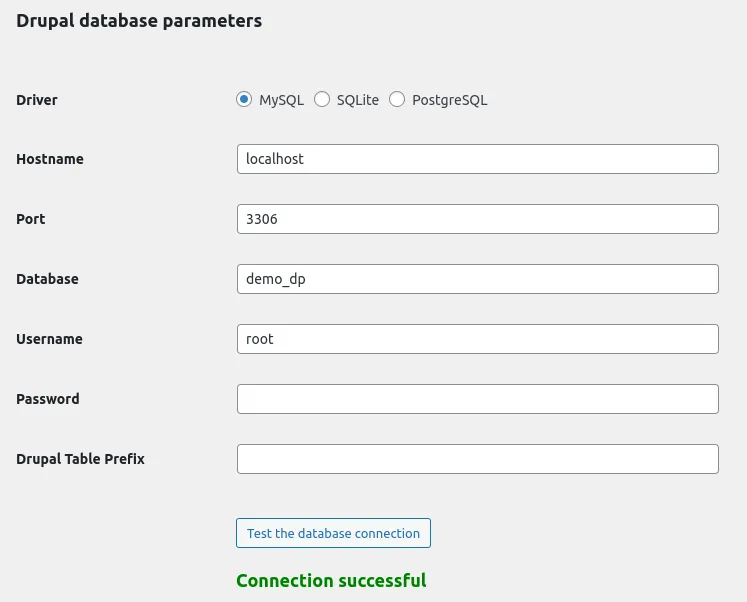Click the Database field with demo_dp

coord(477,279)
